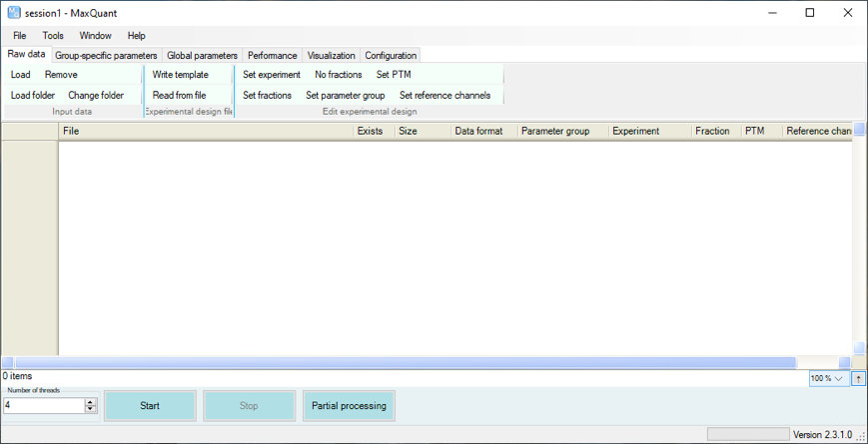Increase the number of threads with stepper

pyautogui.click(x=91, y=402)
